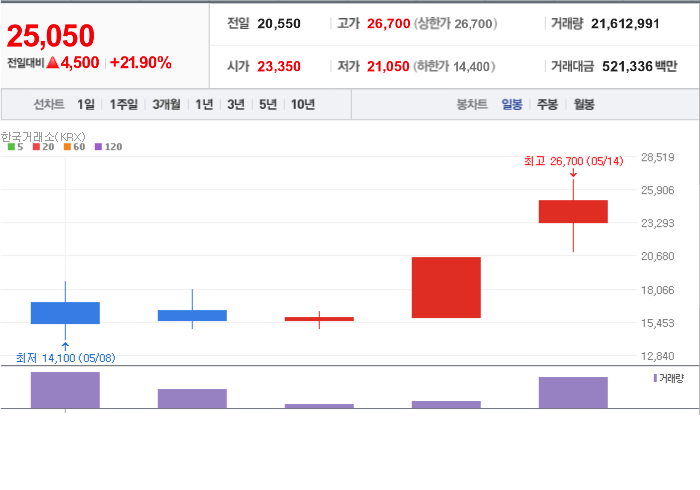Click the purple 거래량 legend marker
This screenshot has height=490, width=700.
click(x=655, y=378)
